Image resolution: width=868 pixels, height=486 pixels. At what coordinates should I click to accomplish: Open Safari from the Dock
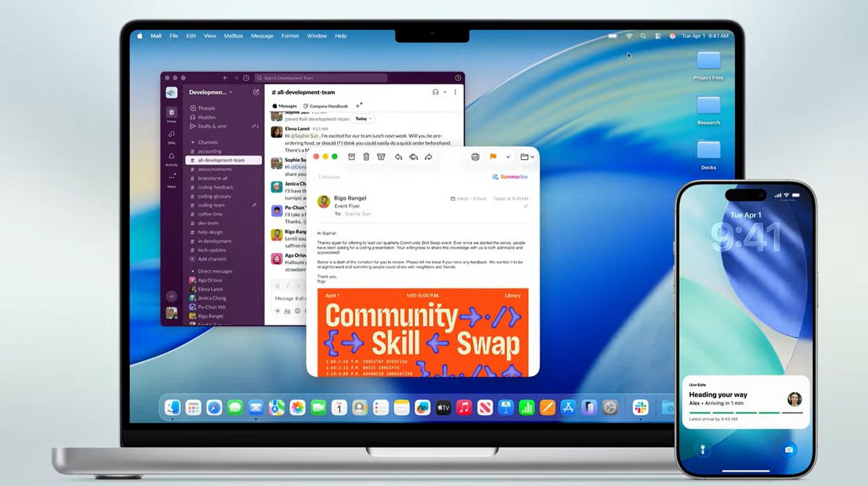[x=214, y=408]
